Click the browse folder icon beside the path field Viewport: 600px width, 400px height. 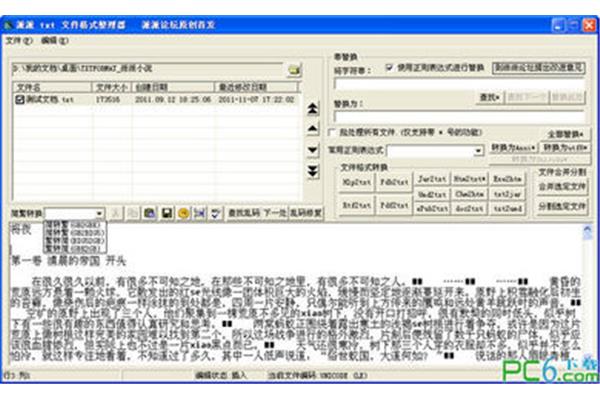pos(294,70)
